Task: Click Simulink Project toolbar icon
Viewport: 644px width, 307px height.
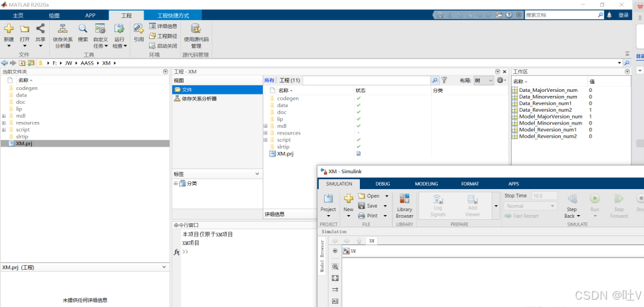Action: (328, 199)
